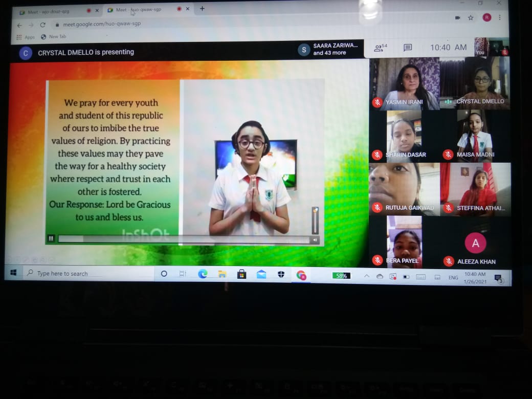532x399 pixels.
Task: Open Windows Security shield on taskbar
Action: [281, 275]
